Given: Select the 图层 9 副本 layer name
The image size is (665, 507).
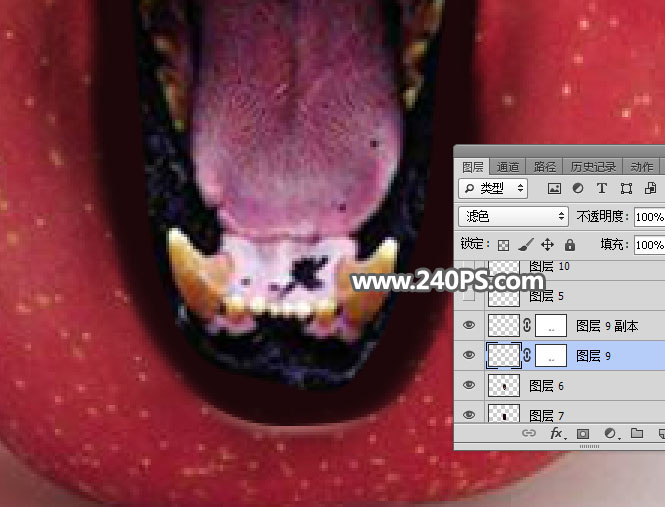Looking at the screenshot, I should click(x=607, y=326).
